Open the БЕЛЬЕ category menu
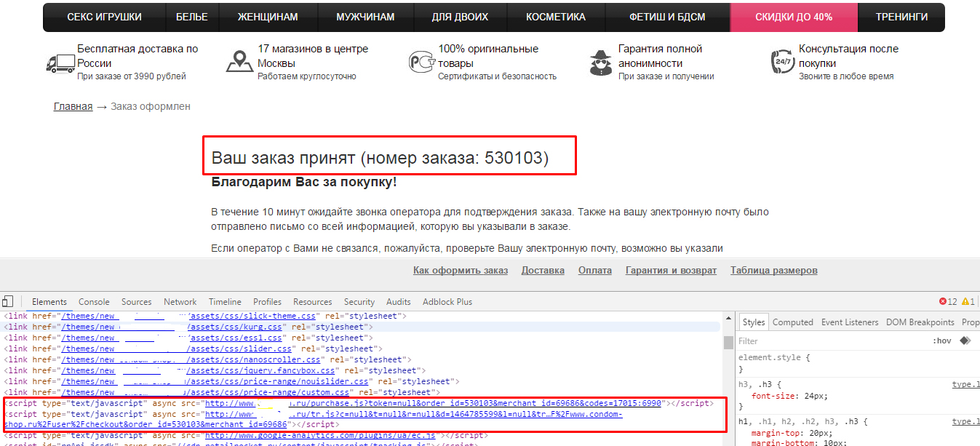 [x=192, y=17]
